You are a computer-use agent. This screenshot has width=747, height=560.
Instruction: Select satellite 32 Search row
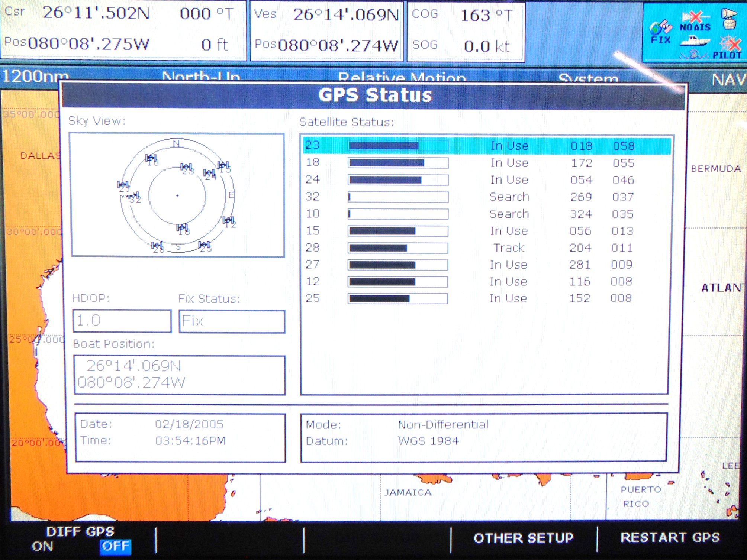coord(483,197)
